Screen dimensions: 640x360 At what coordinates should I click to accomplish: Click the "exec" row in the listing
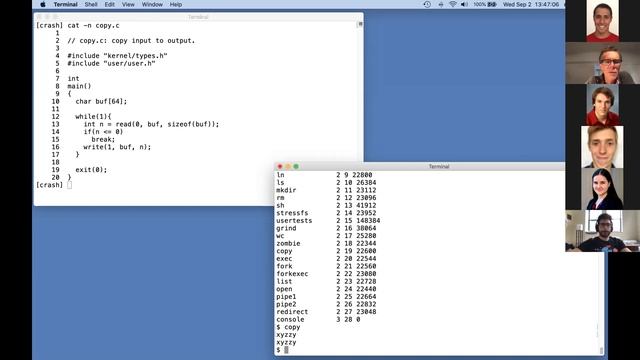326,259
